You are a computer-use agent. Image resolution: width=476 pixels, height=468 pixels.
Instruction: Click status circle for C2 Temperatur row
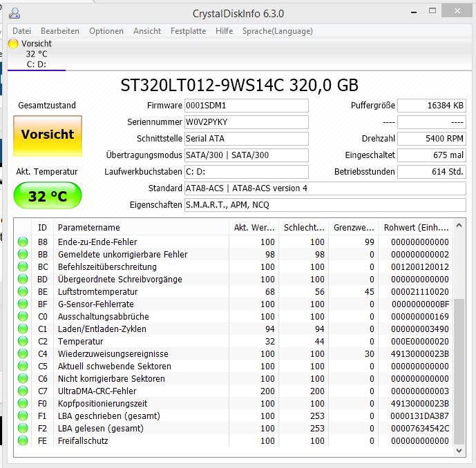(23, 341)
